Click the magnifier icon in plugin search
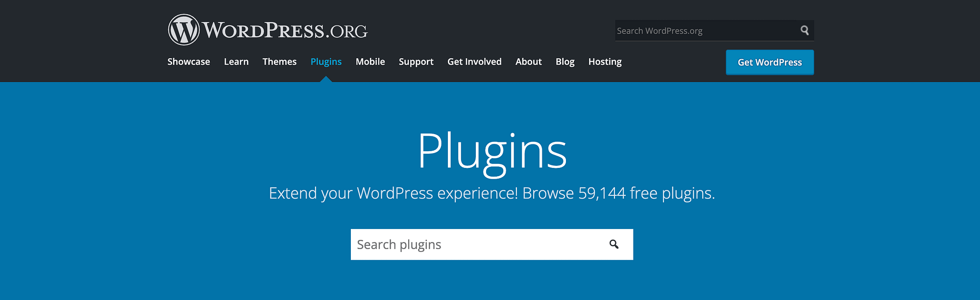This screenshot has height=300, width=980. tap(614, 244)
